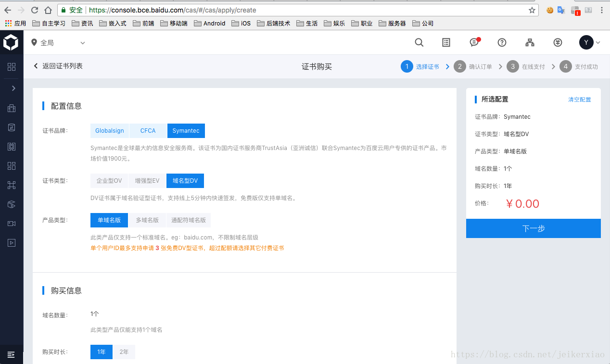This screenshot has height=364, width=610.
Task: Select the Globalsign certificate brand
Action: (110, 131)
